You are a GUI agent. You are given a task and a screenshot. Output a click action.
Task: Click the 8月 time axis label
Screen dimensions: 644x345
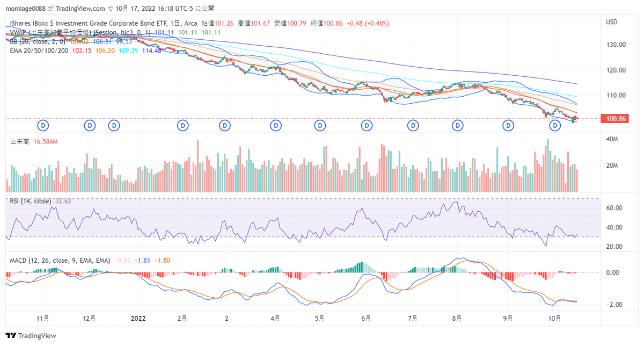point(458,318)
